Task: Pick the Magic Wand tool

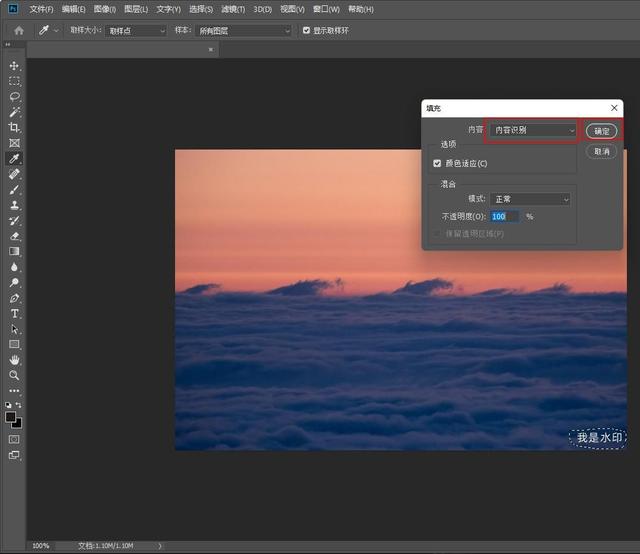Action: pyautogui.click(x=14, y=112)
